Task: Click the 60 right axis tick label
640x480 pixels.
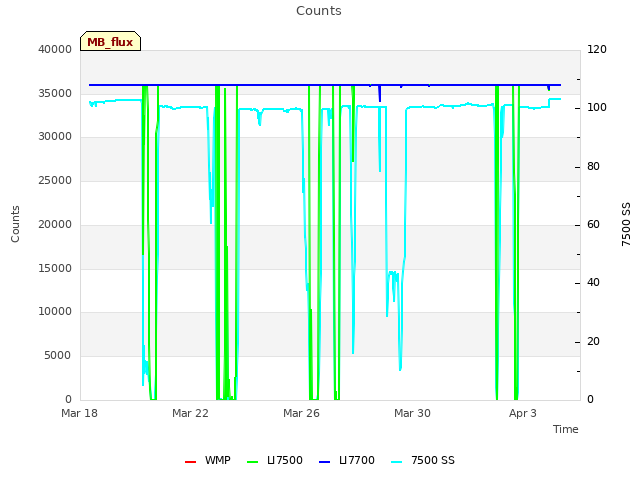Action: pos(593,224)
